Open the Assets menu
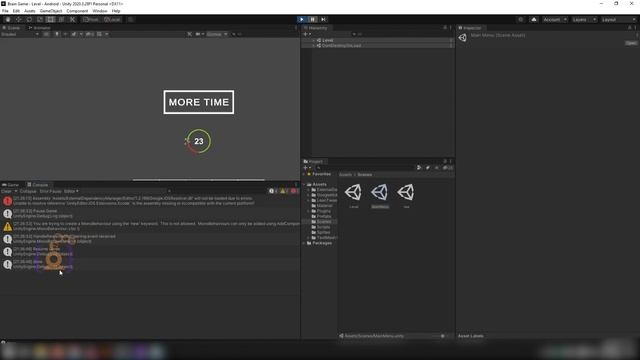Screen dimensions: 640x360 click(30, 11)
